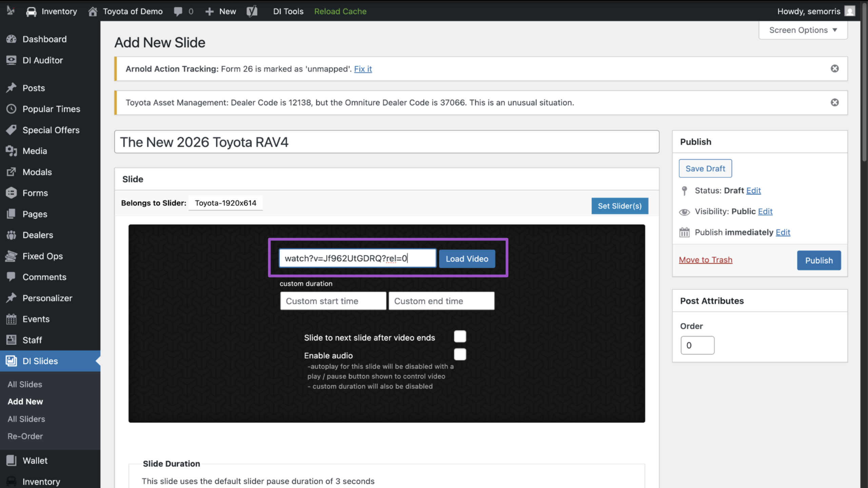Screen dimensions: 868x488
Task: Select Add New under DI Slides
Action: click(25, 402)
